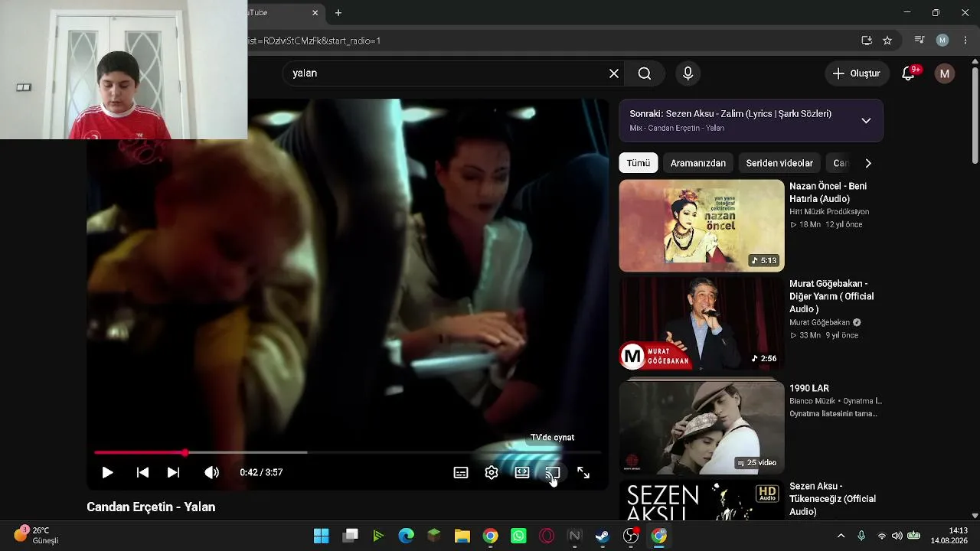This screenshot has height=551, width=980.
Task: Clear the search box text
Action: pyautogui.click(x=614, y=73)
